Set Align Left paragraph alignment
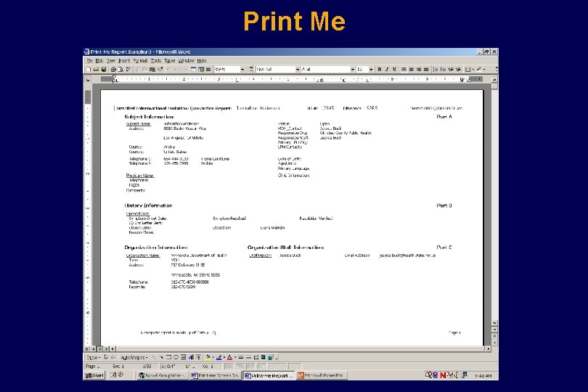Screen dimensions: 588x392 (404, 70)
